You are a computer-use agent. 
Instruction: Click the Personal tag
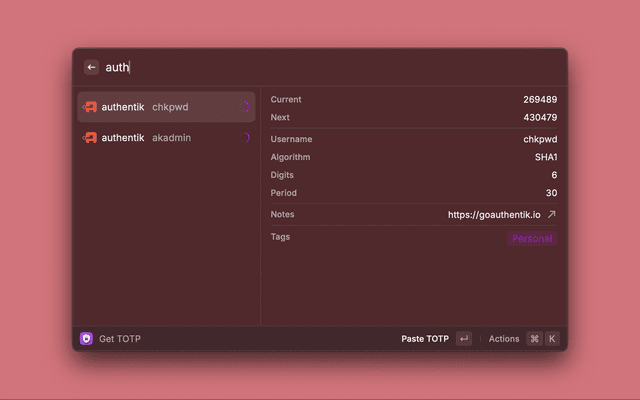pyautogui.click(x=533, y=238)
